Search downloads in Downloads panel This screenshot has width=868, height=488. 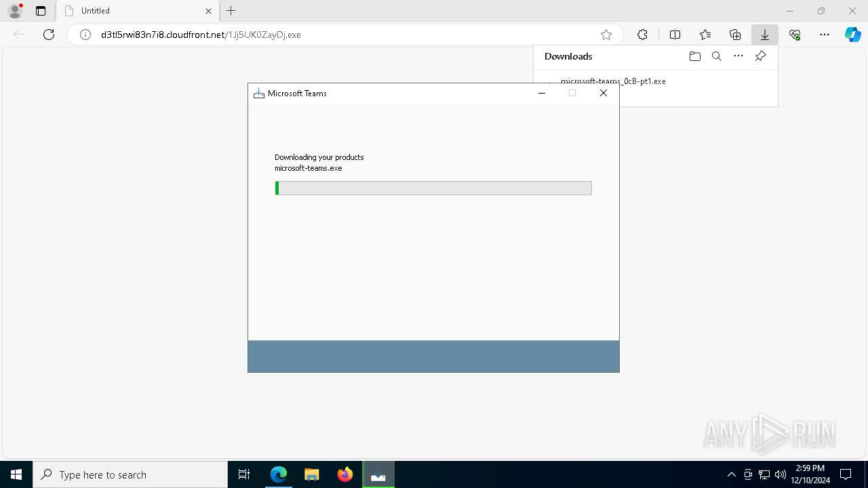pyautogui.click(x=716, y=56)
